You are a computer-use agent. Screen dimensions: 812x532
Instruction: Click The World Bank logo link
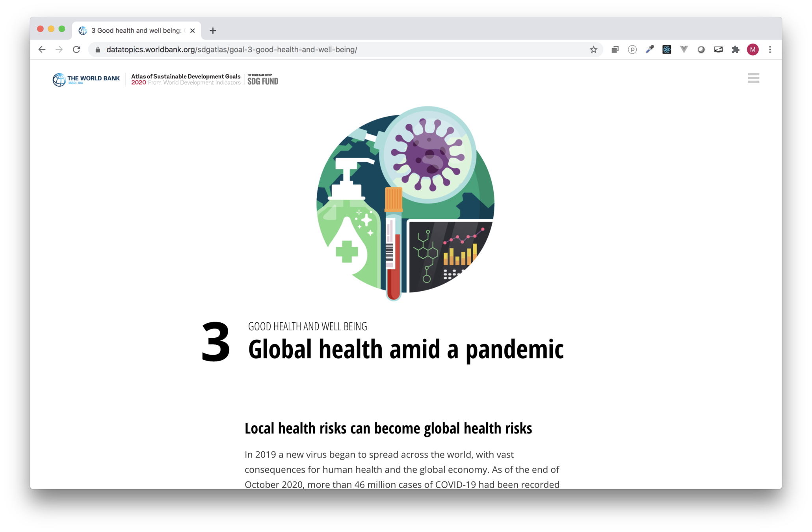86,79
